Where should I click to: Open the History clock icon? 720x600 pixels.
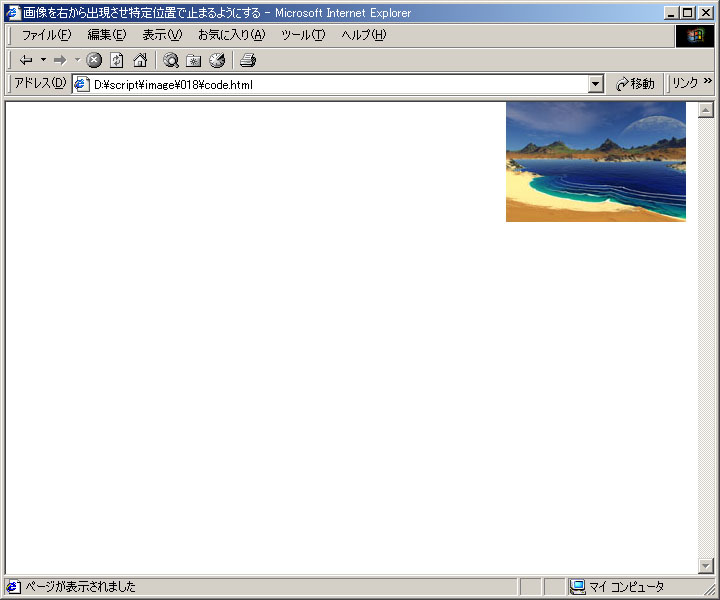tap(217, 60)
